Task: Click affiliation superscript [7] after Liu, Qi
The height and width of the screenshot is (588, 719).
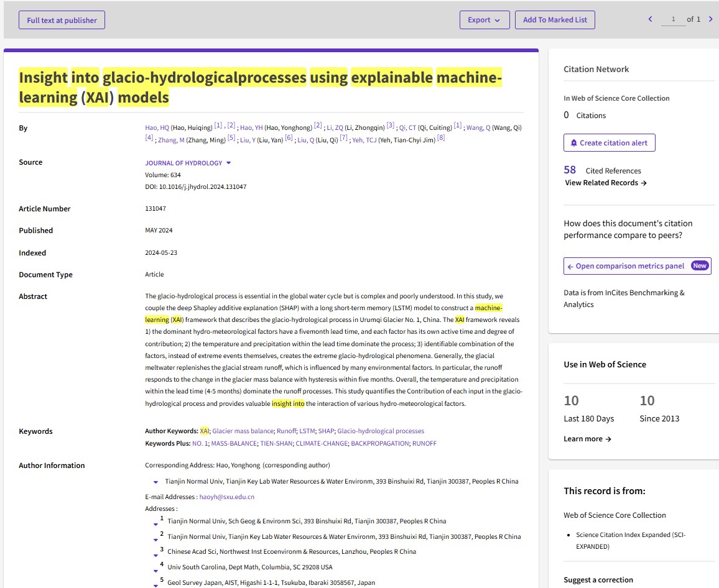Action: pos(343,137)
